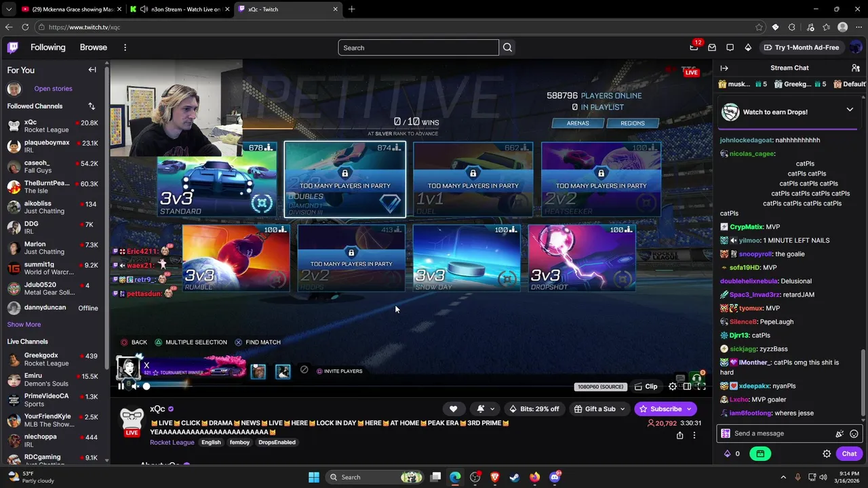868x488 pixels.
Task: Open plaqueboymax channel in sidebar
Action: pos(53,146)
